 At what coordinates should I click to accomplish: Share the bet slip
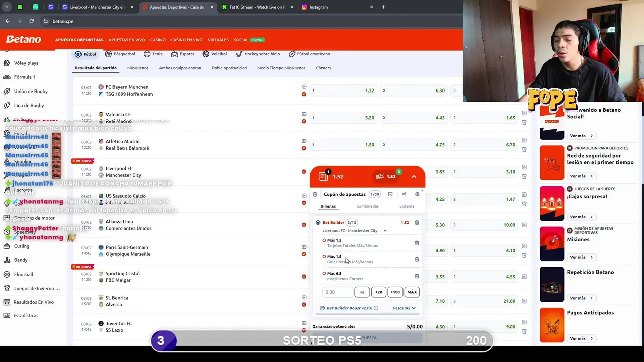(404, 194)
